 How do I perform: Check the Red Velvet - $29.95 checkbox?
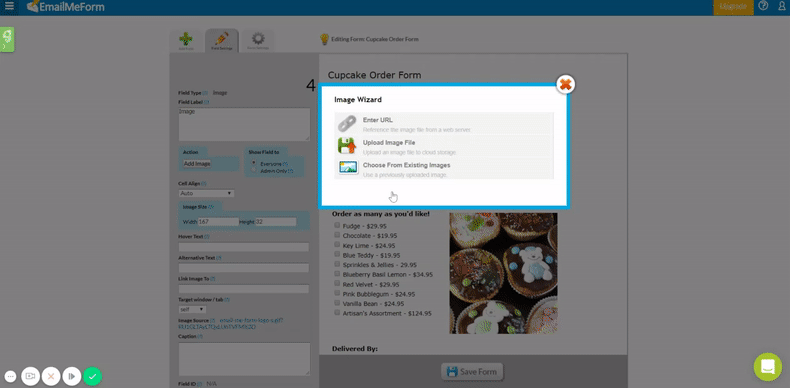point(337,284)
